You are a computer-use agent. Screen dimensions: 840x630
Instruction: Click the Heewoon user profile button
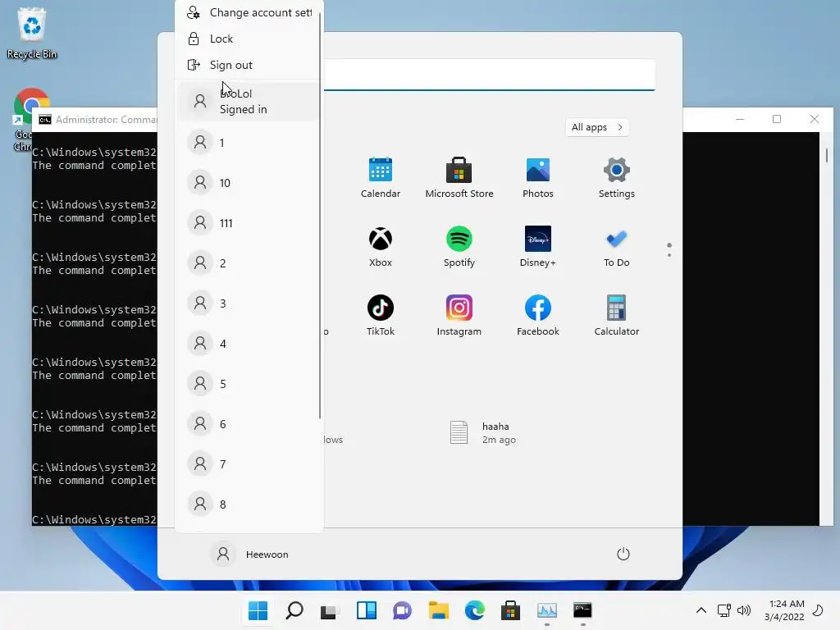point(251,554)
